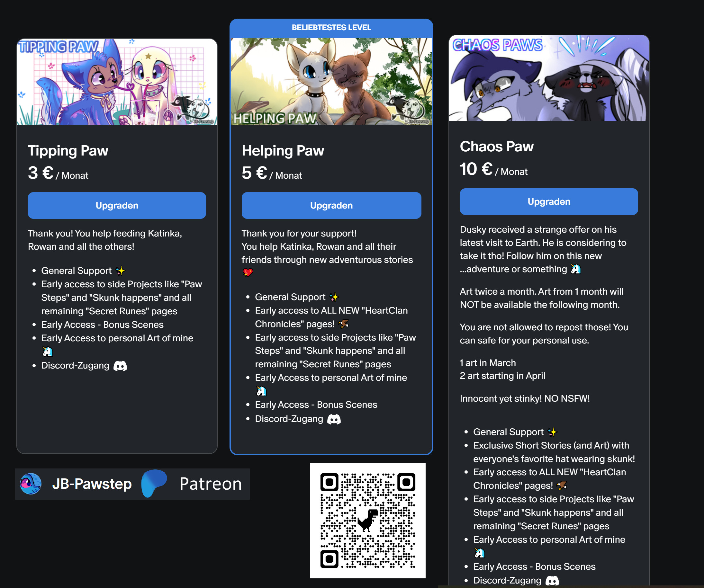The width and height of the screenshot is (704, 588).
Task: Click the Patreon text label
Action: pyautogui.click(x=211, y=484)
